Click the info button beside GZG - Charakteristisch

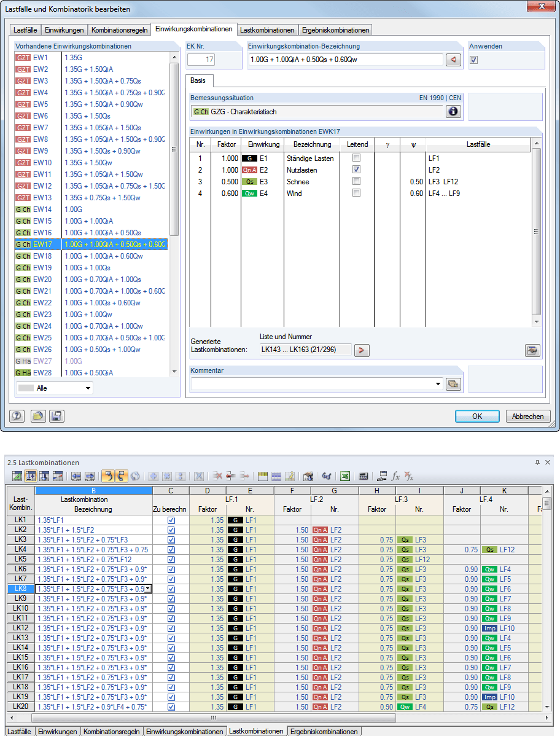pyautogui.click(x=453, y=111)
